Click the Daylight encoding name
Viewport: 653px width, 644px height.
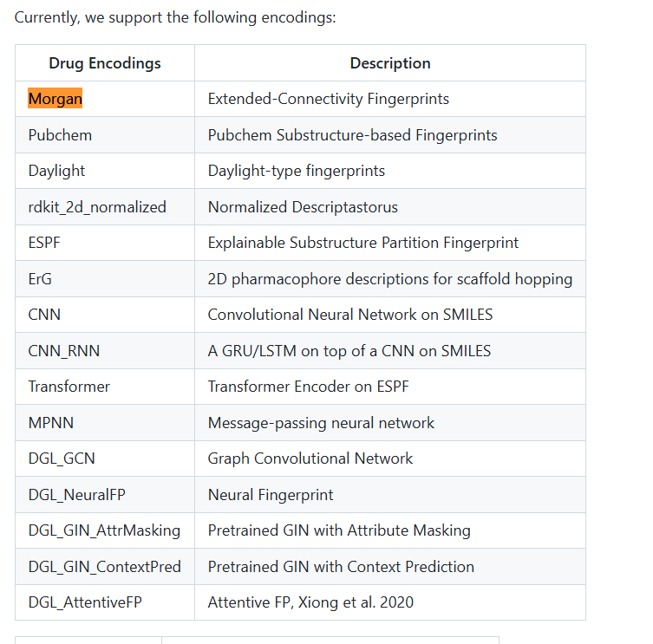(x=56, y=171)
